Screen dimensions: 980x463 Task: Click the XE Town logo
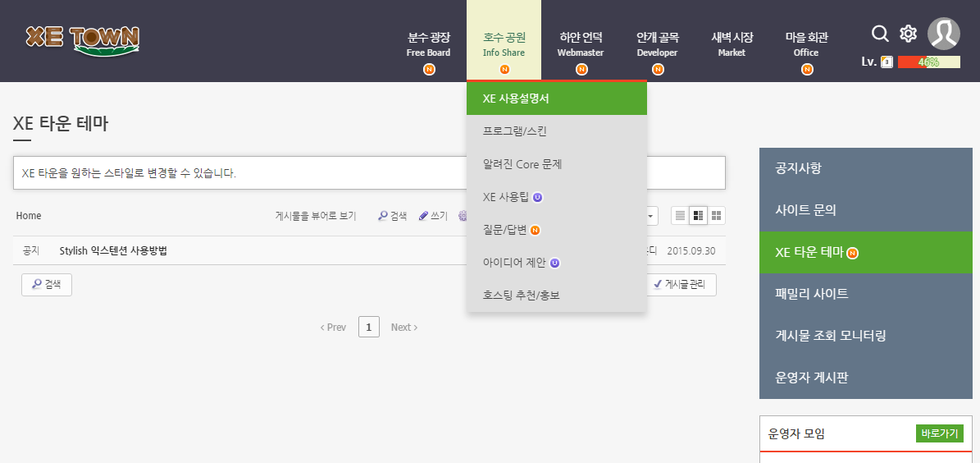(x=83, y=41)
